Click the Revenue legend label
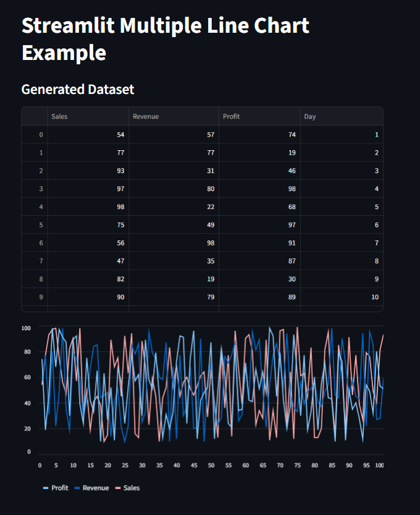The width and height of the screenshot is (420, 515). point(96,488)
